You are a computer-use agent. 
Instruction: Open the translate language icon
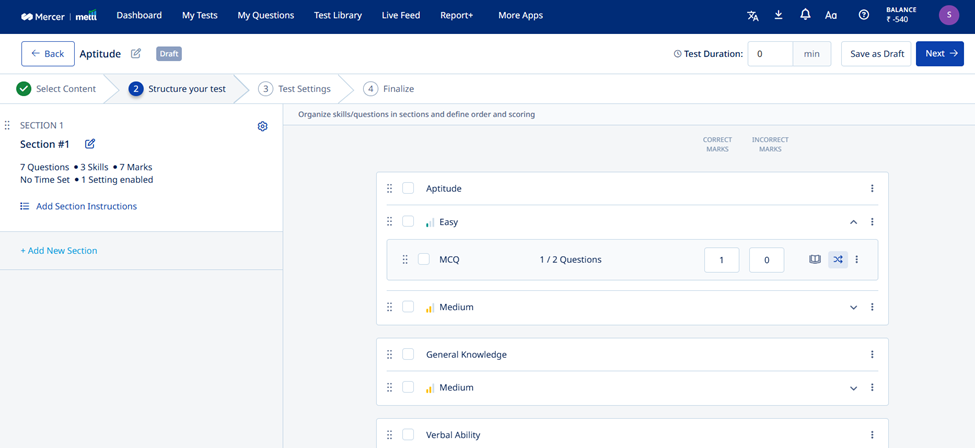pyautogui.click(x=752, y=16)
